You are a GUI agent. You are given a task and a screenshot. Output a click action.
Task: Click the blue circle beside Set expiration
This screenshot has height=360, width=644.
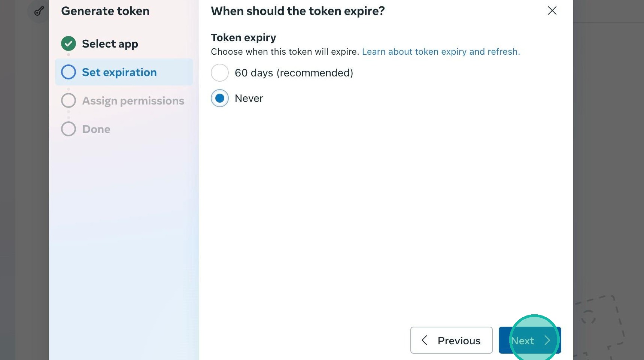(x=69, y=72)
